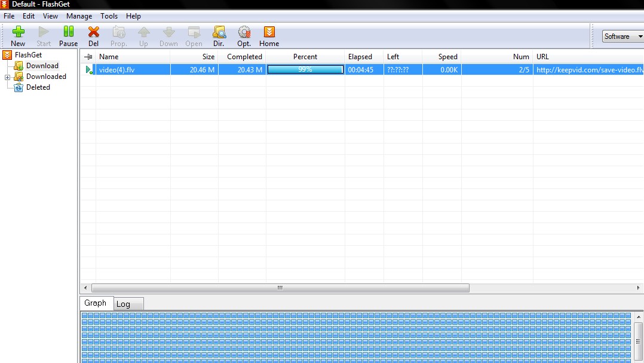The height and width of the screenshot is (363, 644).
Task: Click the downloading status arrow of video(4).flv
Action: coord(88,70)
